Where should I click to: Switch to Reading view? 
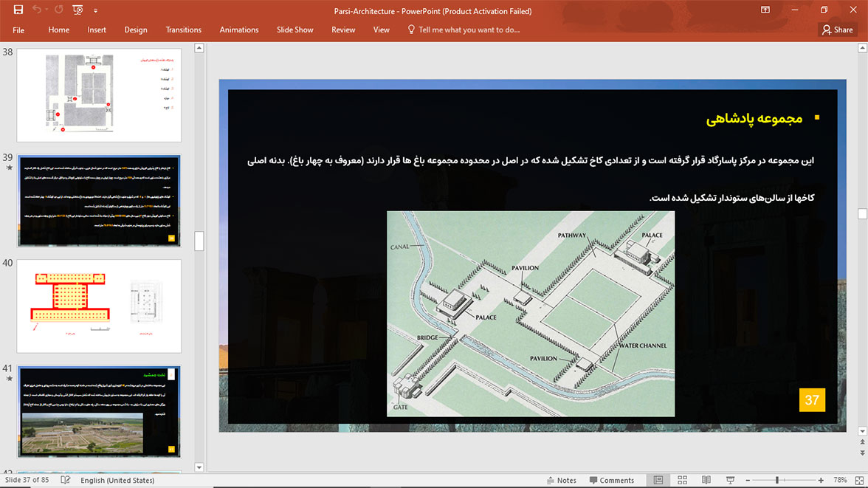pyautogui.click(x=706, y=480)
